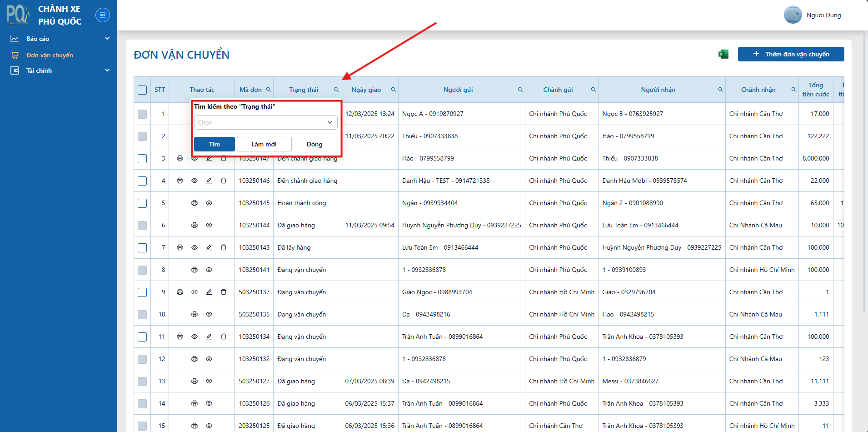Print order 503250135 in row 10
Screen dimensions: 868x432
click(195, 314)
